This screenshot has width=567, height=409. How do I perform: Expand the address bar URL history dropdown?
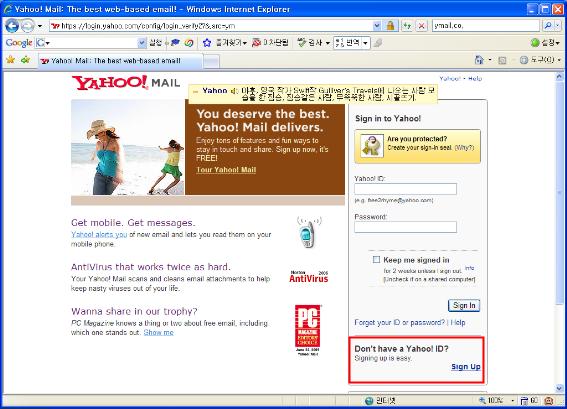(377, 26)
